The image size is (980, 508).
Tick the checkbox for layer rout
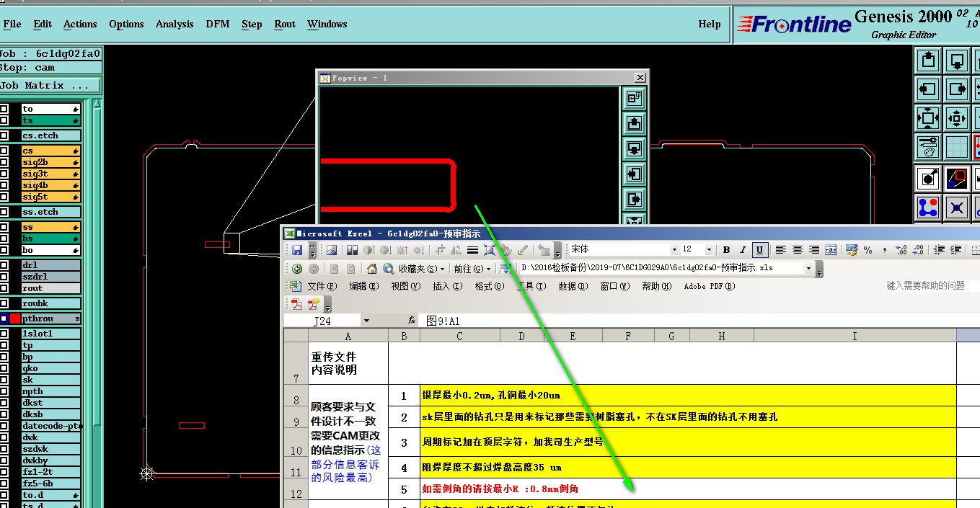click(x=4, y=288)
